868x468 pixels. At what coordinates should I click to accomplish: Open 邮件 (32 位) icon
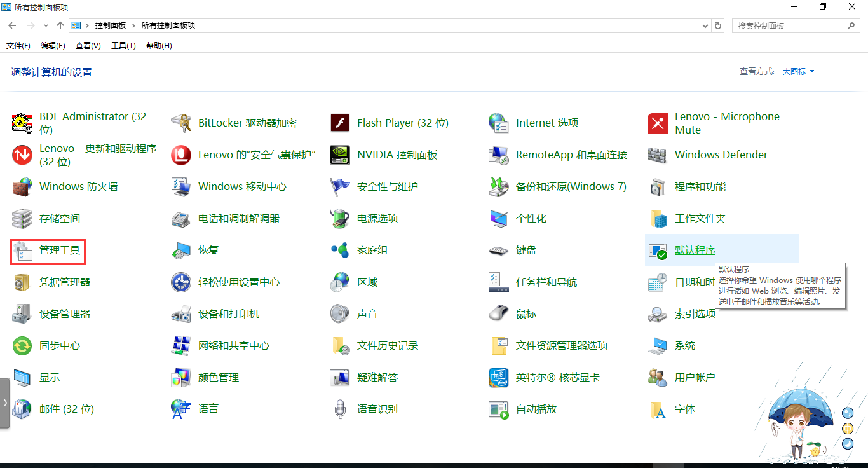22,409
